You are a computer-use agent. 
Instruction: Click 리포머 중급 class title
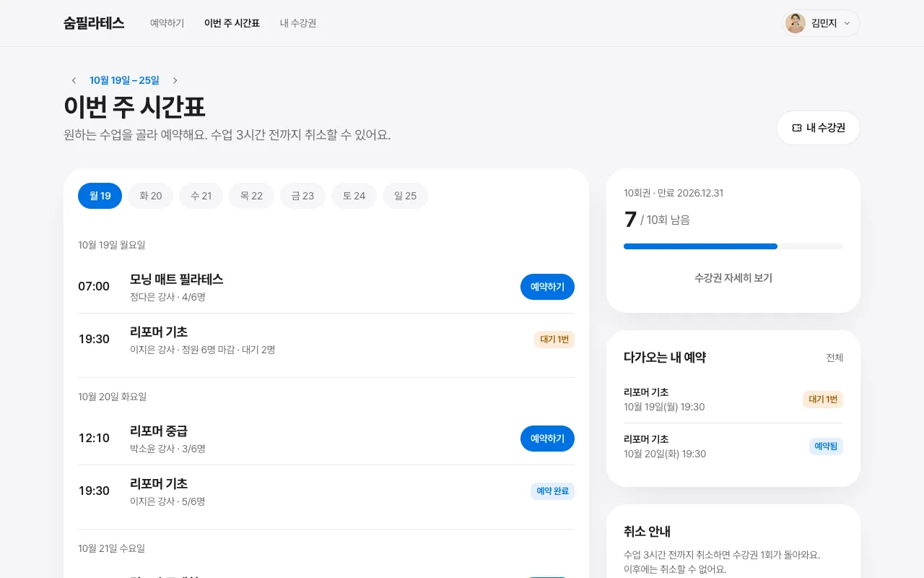pyautogui.click(x=159, y=431)
